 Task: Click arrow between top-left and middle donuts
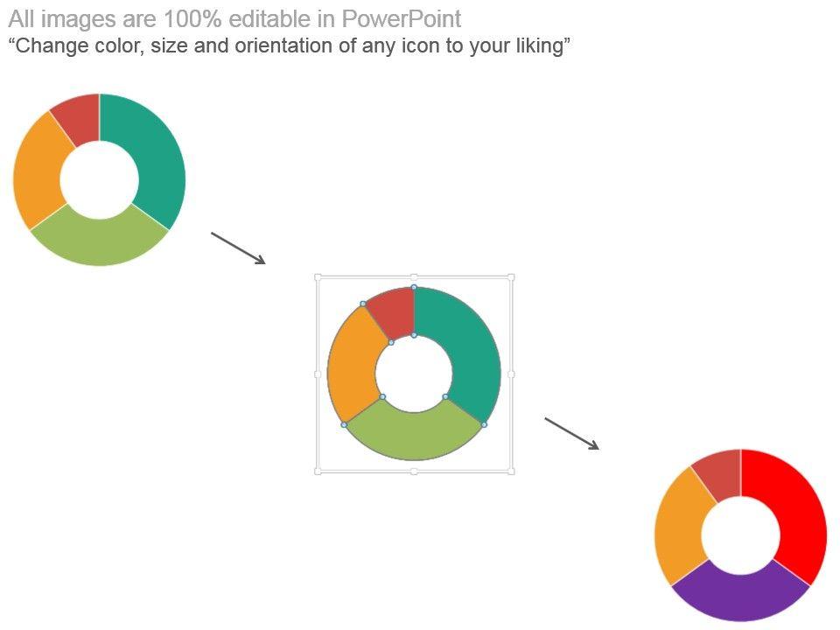coord(237,248)
